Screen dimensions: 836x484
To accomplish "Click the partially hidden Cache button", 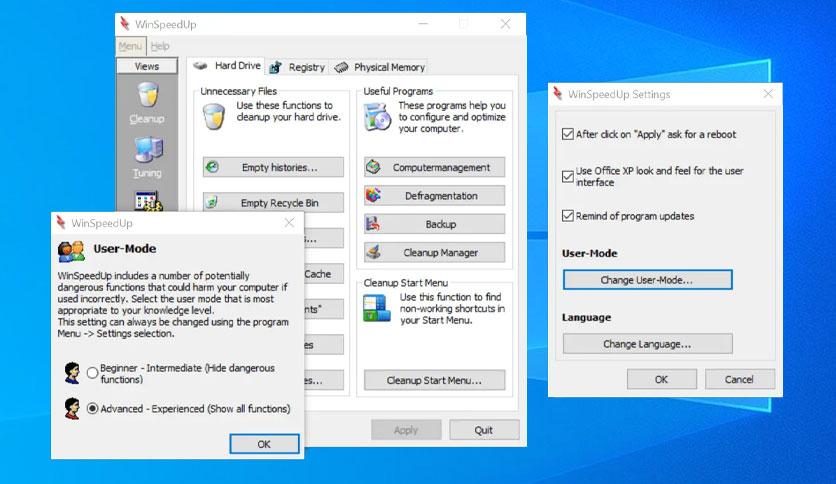I will [x=324, y=273].
